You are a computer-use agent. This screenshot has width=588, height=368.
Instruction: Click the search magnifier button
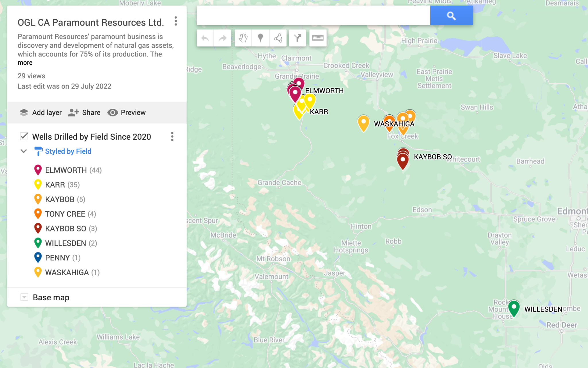point(451,15)
